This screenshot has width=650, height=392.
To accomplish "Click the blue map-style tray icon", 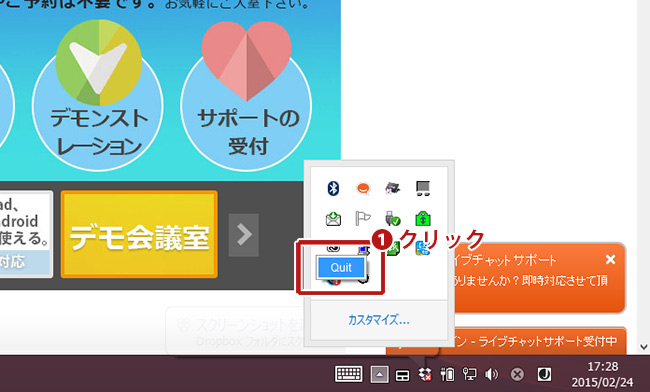I will (423, 248).
